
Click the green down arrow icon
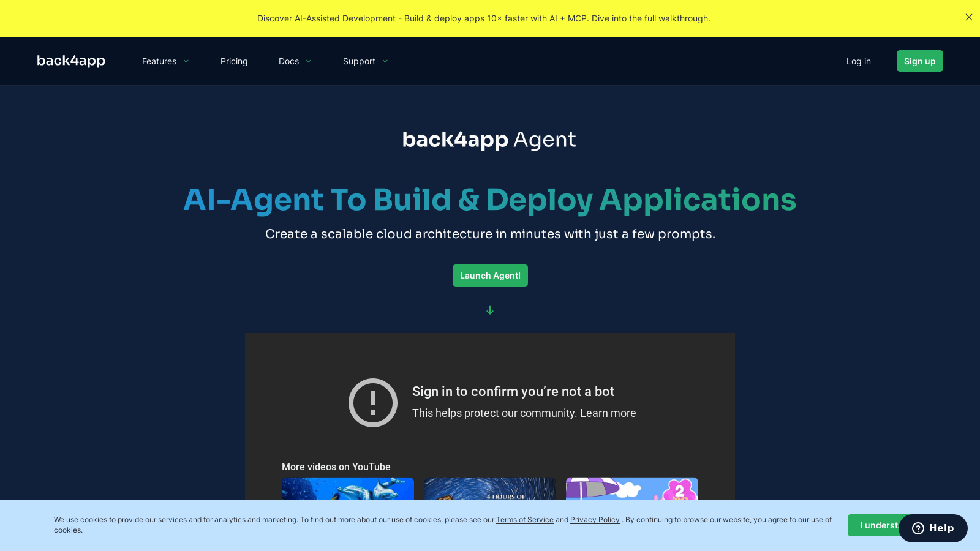[x=490, y=310]
